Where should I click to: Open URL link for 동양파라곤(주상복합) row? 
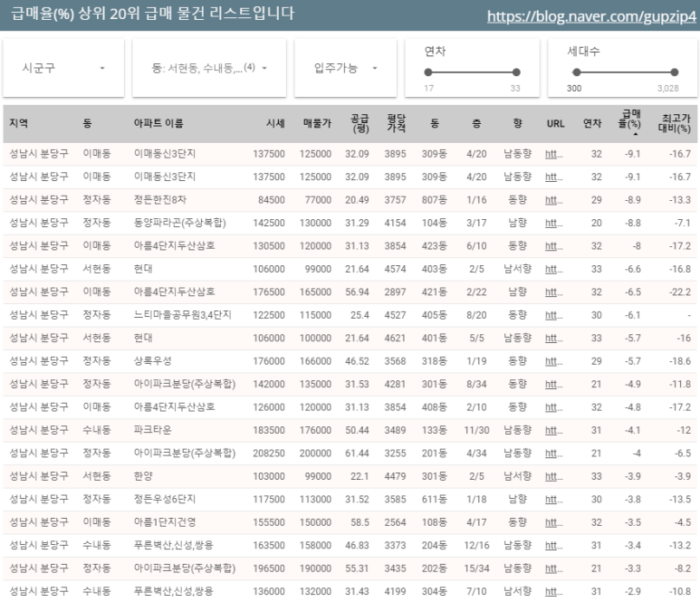[553, 223]
